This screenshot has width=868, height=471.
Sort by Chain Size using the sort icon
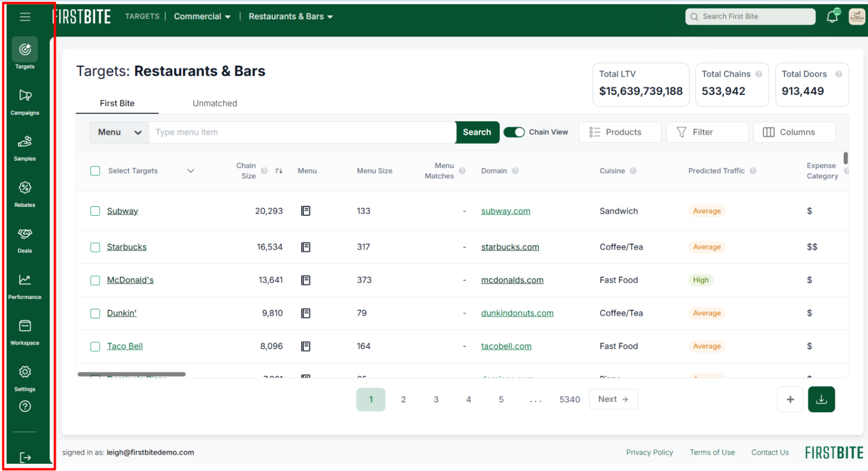point(279,171)
